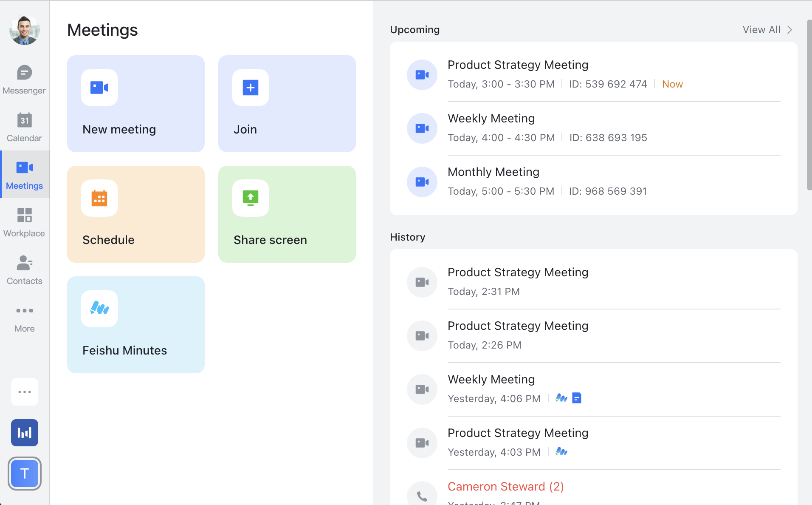Open Cameron Steward's missed call entry

[505, 486]
